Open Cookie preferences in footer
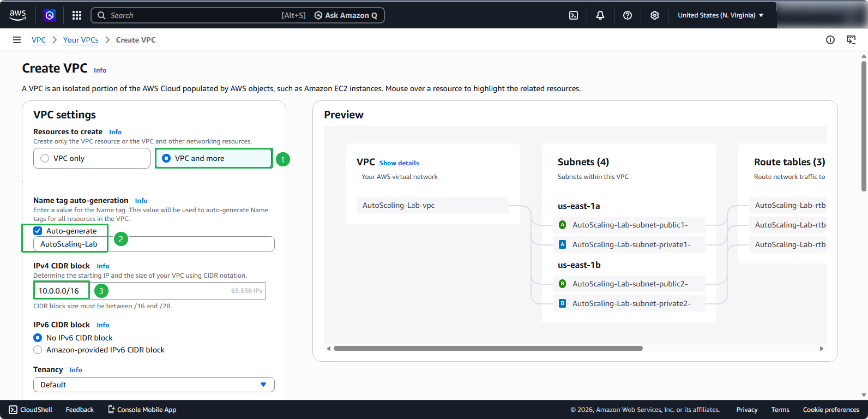Viewport: 868px width, 419px height. 831,410
